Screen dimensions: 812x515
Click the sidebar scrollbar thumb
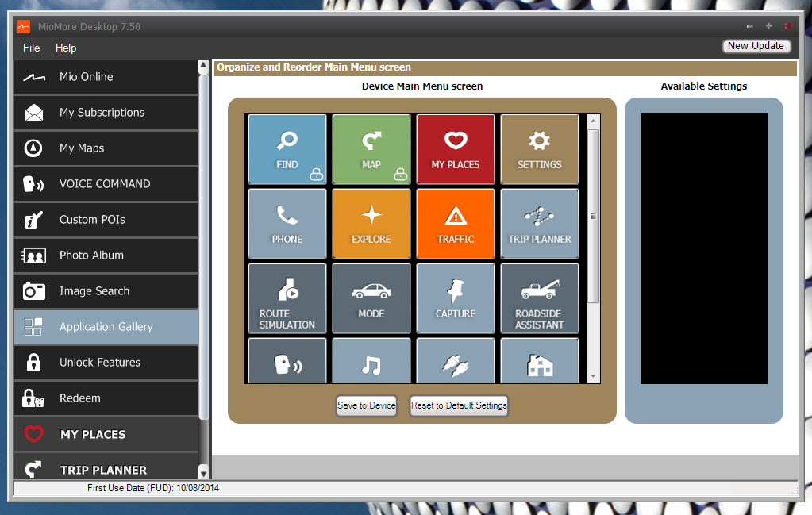pos(203,246)
